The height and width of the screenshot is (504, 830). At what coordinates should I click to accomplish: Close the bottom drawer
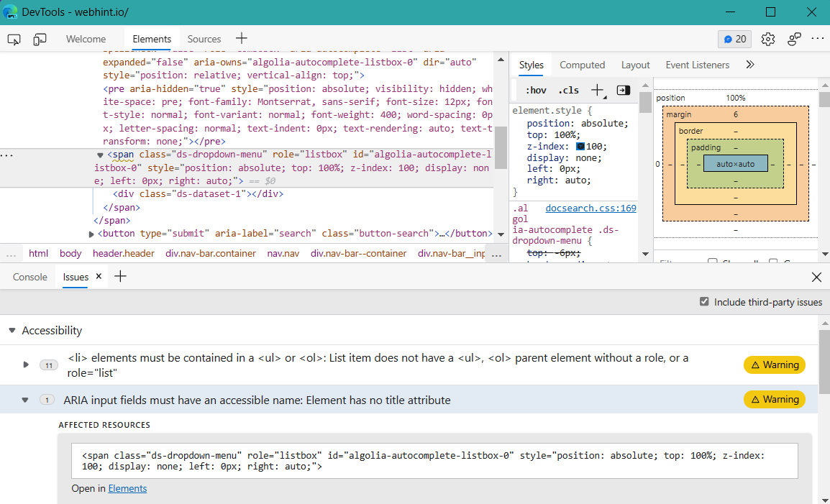coord(816,277)
